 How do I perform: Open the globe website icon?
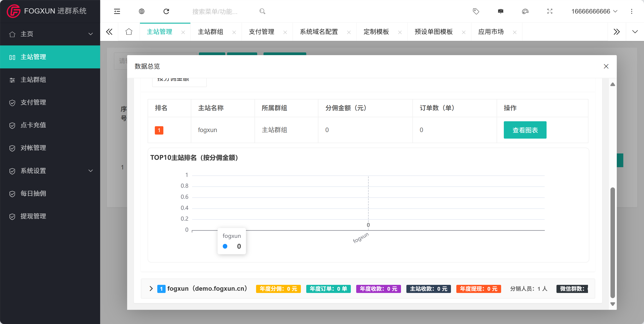(142, 11)
